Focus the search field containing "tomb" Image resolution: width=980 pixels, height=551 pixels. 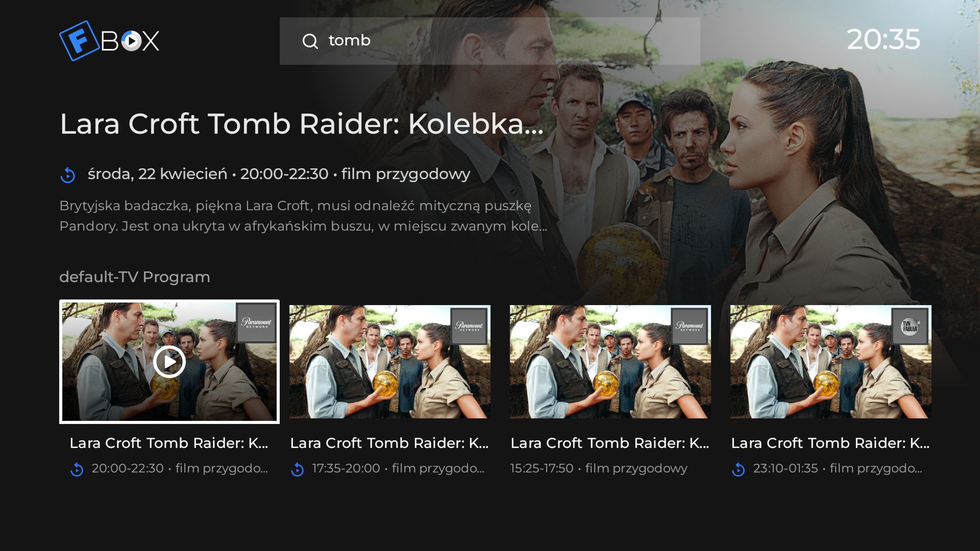[x=489, y=41]
